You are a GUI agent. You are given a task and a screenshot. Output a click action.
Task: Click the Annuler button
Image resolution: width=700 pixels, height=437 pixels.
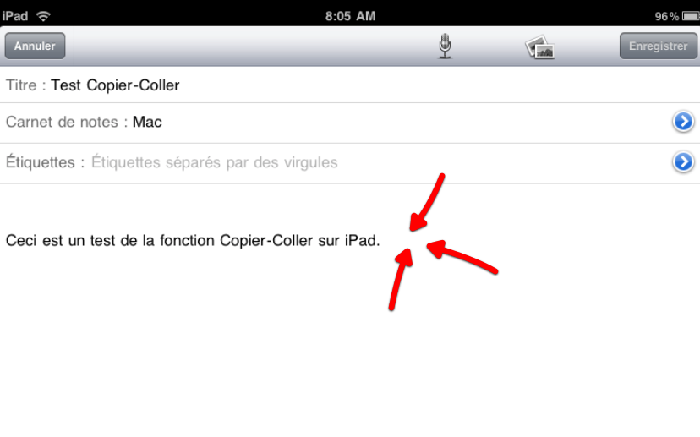[x=35, y=46]
